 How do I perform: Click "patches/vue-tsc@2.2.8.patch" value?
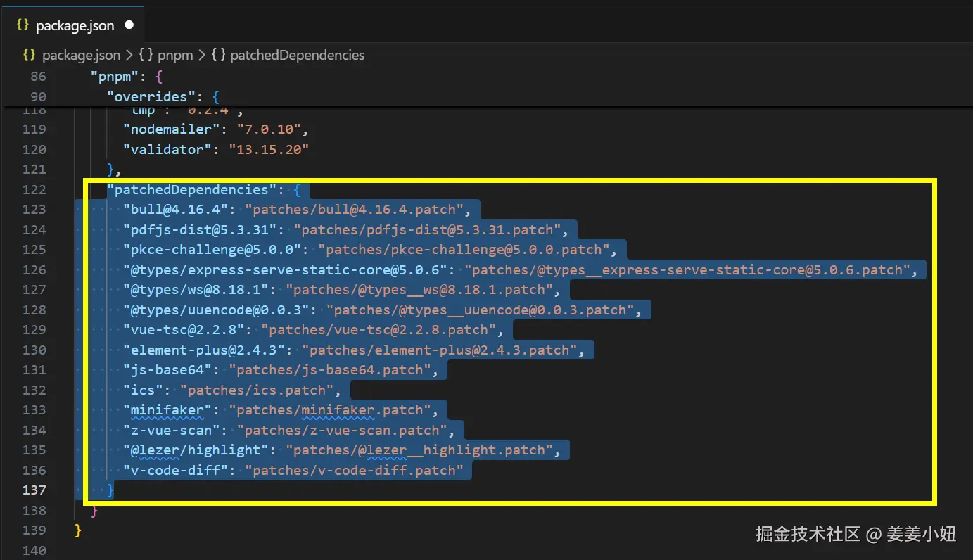(379, 329)
